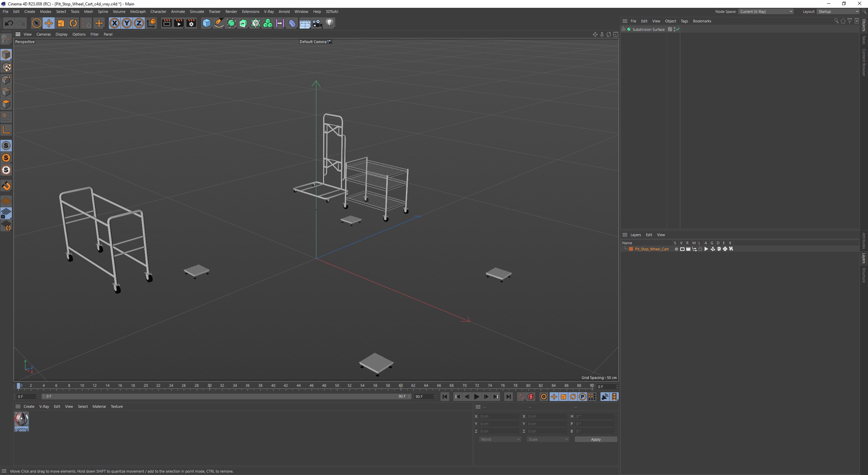The image size is (868, 475).
Task: Open the Layout Startup dropdown
Action: (x=838, y=12)
